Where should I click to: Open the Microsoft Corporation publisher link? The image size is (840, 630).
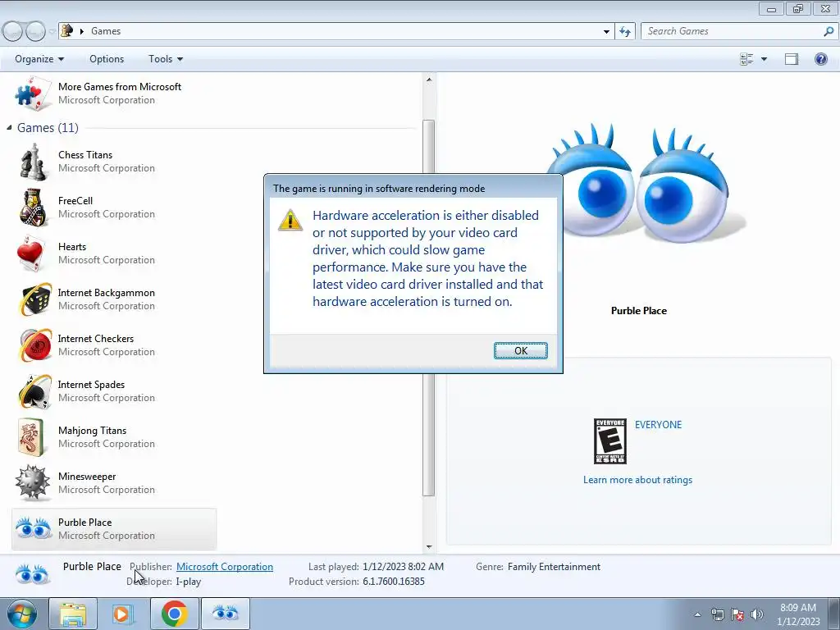coord(225,566)
